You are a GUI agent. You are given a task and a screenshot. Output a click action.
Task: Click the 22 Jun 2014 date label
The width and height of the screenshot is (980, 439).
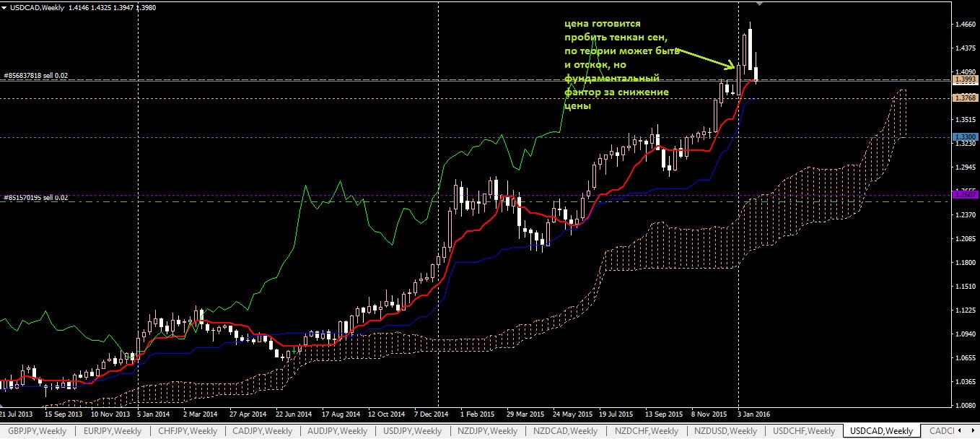coord(294,414)
